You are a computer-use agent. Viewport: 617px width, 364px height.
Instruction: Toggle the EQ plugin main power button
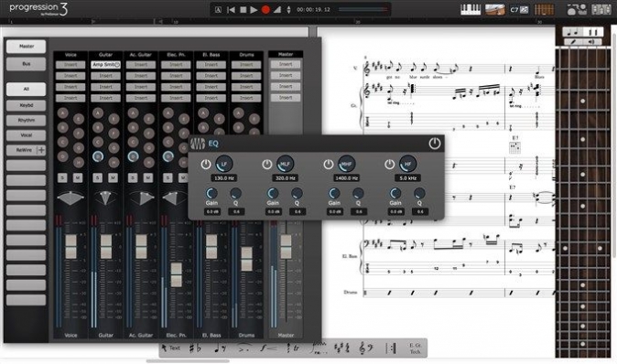[435, 144]
